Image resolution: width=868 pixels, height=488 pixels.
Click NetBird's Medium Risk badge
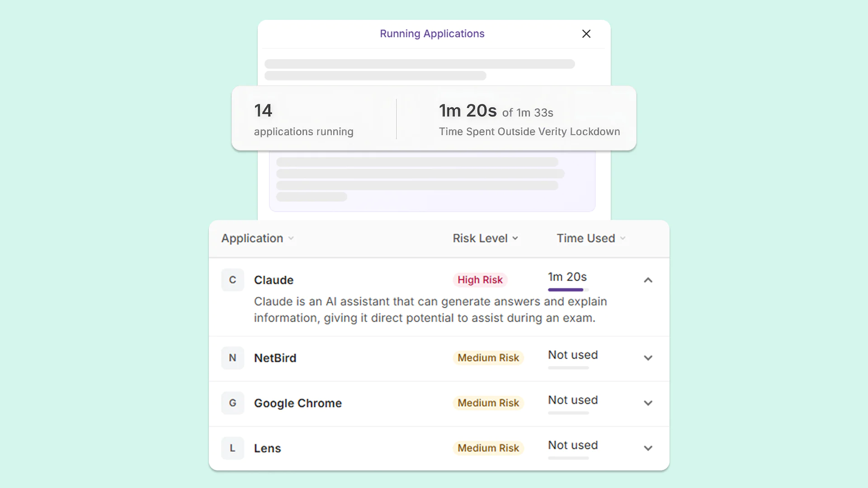[x=488, y=358]
